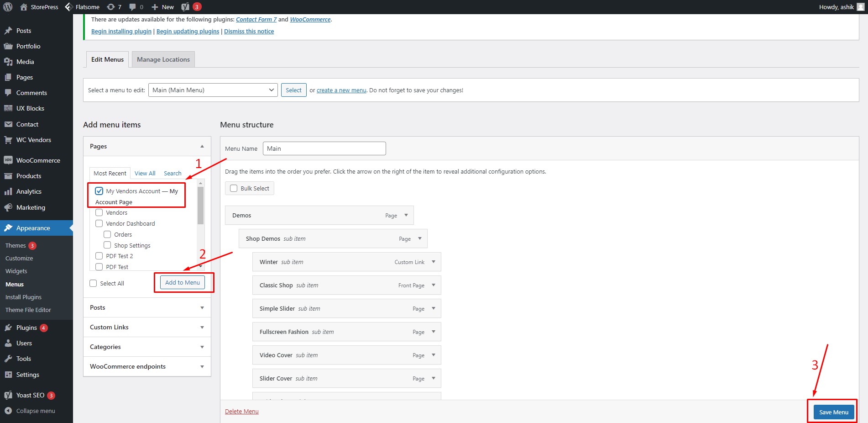Uncheck My Vendors Account page checkbox

(x=99, y=191)
